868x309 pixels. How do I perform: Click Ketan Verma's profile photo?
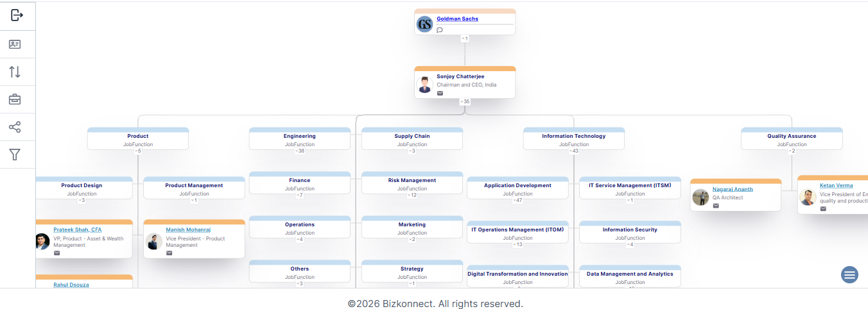808,197
